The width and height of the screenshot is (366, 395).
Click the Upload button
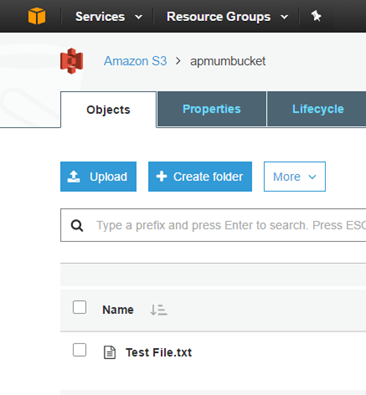click(98, 177)
